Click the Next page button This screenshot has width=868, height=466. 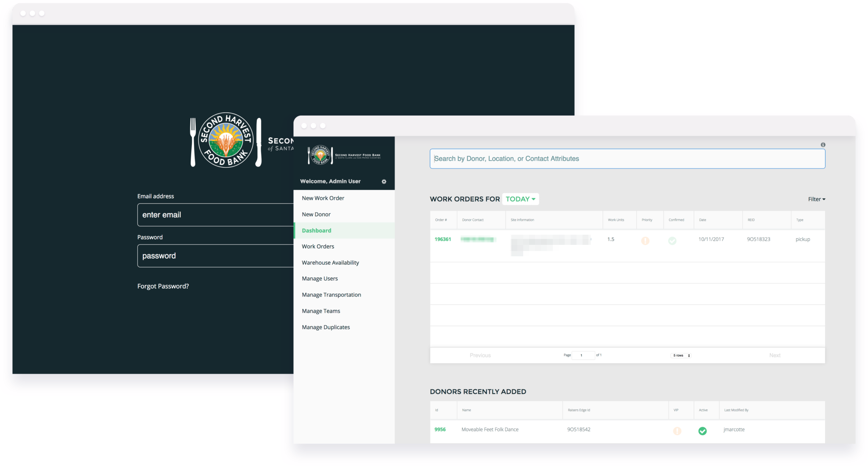point(775,355)
